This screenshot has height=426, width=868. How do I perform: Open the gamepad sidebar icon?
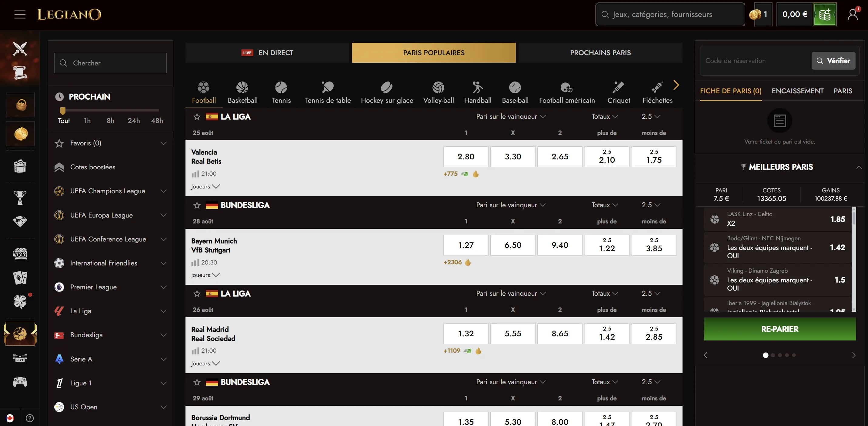[x=20, y=381]
